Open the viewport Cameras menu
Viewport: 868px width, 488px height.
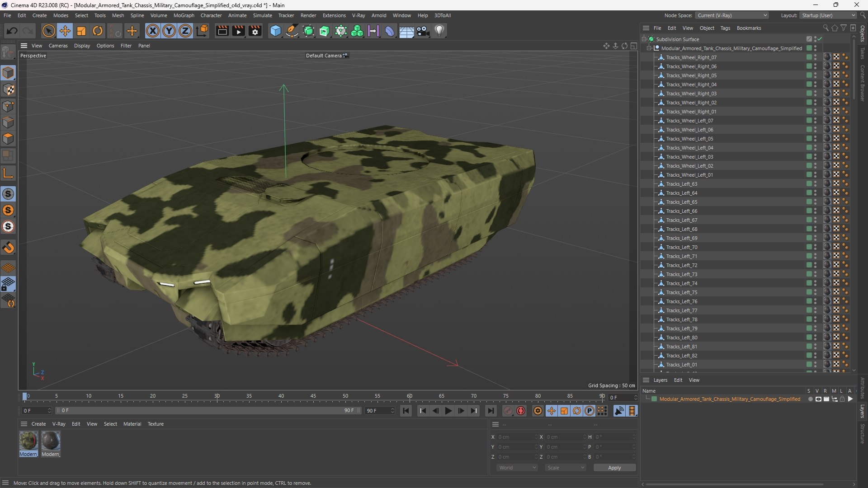(x=58, y=46)
